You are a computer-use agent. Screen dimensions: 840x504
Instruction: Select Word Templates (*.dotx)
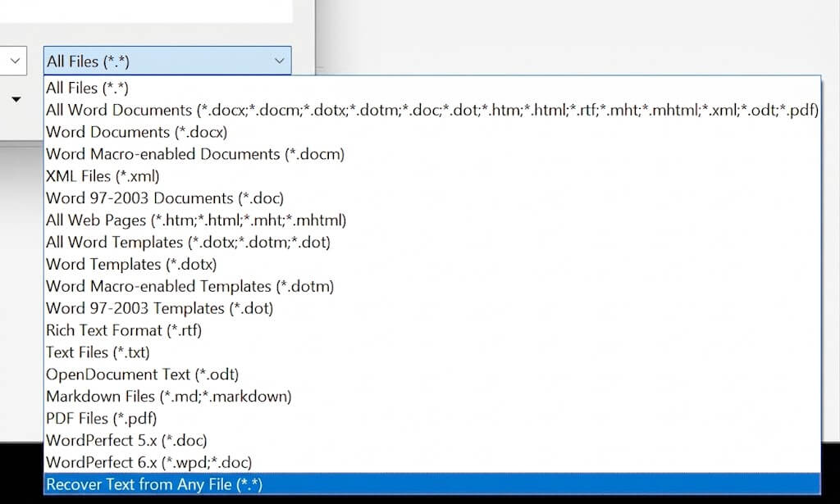coord(431,264)
